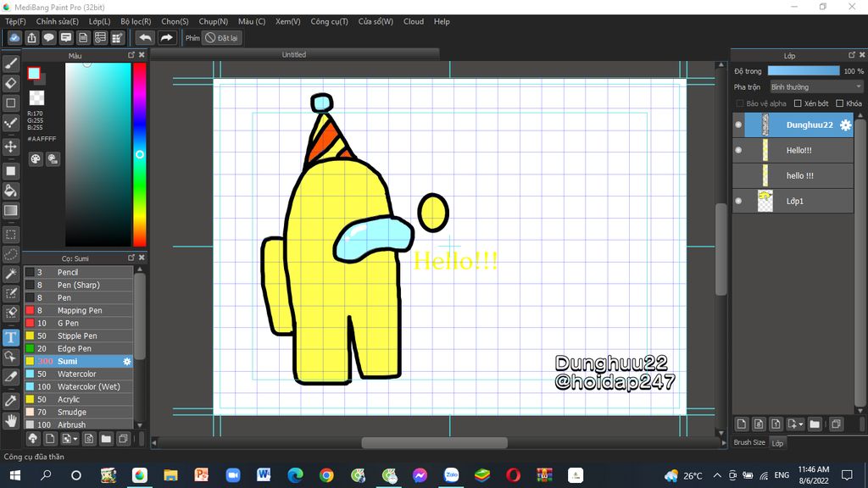Select the Dot pen tool

click(x=10, y=123)
